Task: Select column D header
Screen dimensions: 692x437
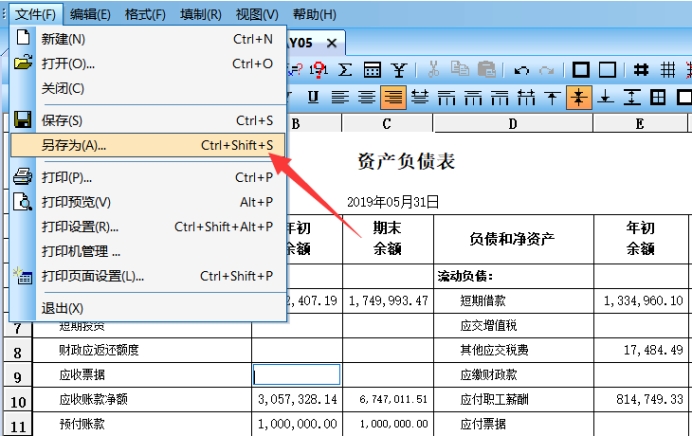Action: [512, 123]
